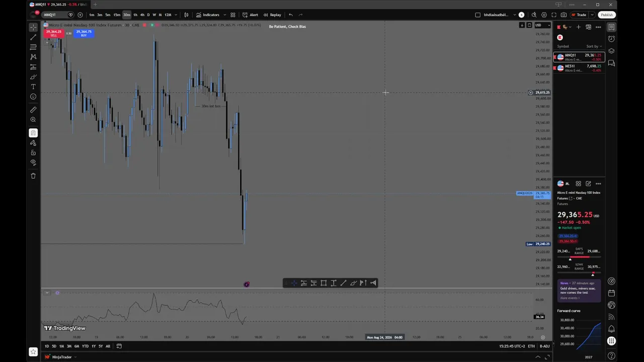Switch to the 1h timeframe
The width and height of the screenshot is (644, 362).
(x=135, y=15)
